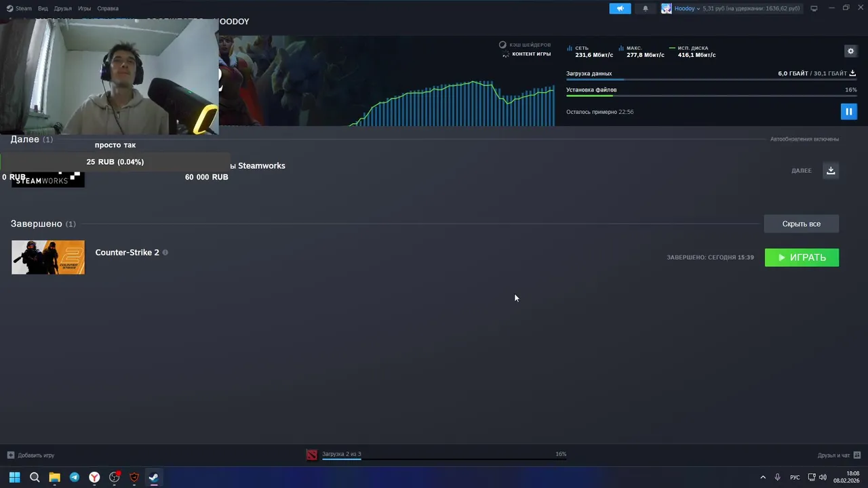Click the red shield taskbar icon
The image size is (868, 488).
pyautogui.click(x=134, y=477)
